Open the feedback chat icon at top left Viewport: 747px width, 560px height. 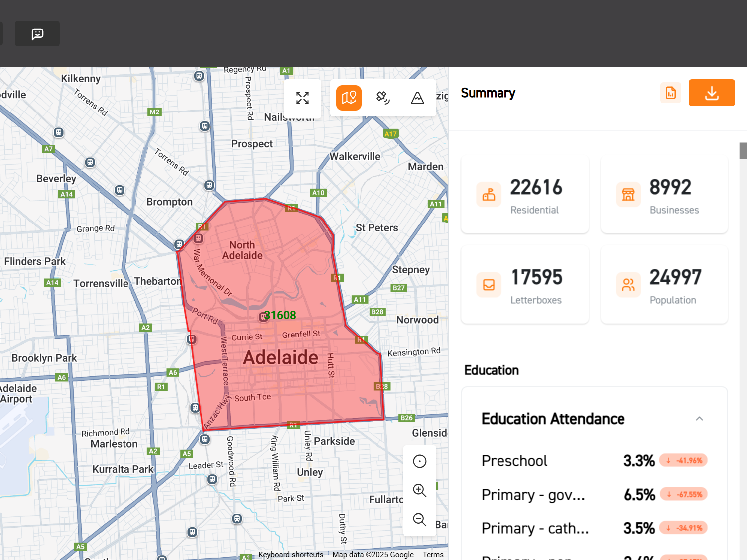(37, 33)
